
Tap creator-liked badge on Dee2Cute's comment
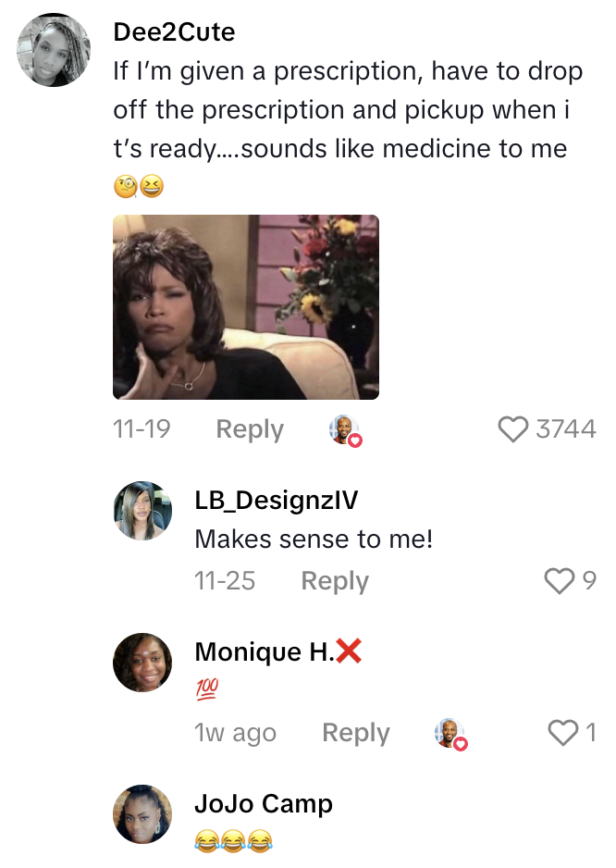coord(345,430)
